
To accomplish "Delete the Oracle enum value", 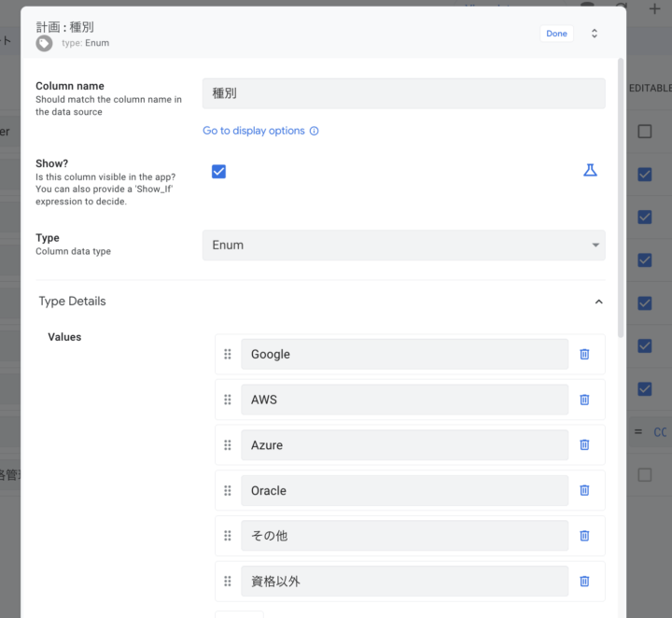I will pyautogui.click(x=584, y=490).
